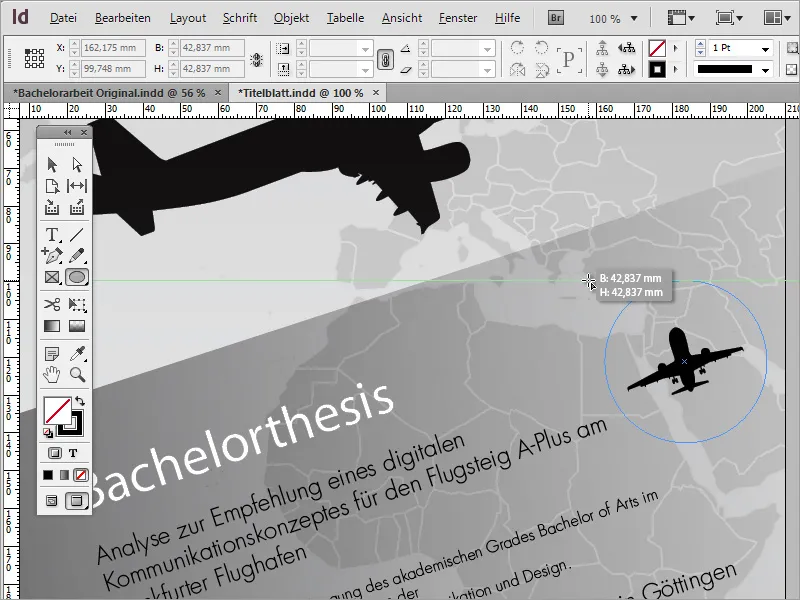Open the Ansicht menu
Image resolution: width=800 pixels, height=600 pixels.
[402, 18]
